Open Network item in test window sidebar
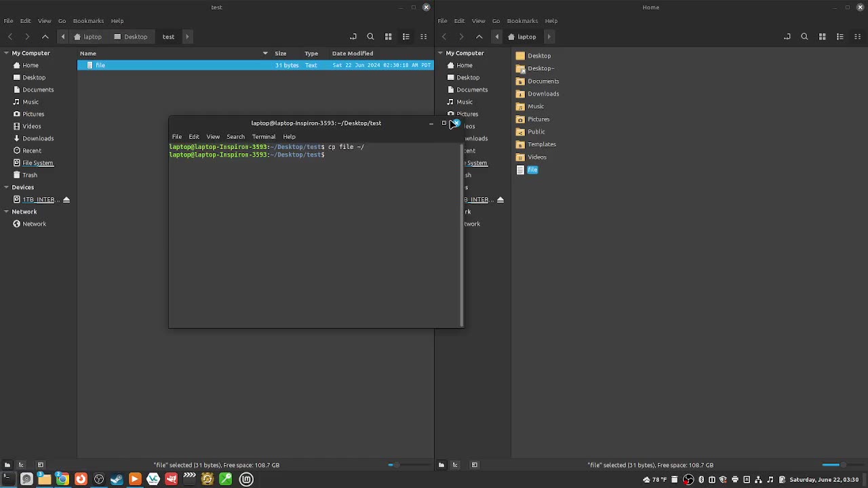Viewport: 868px width, 488px height. click(x=34, y=224)
